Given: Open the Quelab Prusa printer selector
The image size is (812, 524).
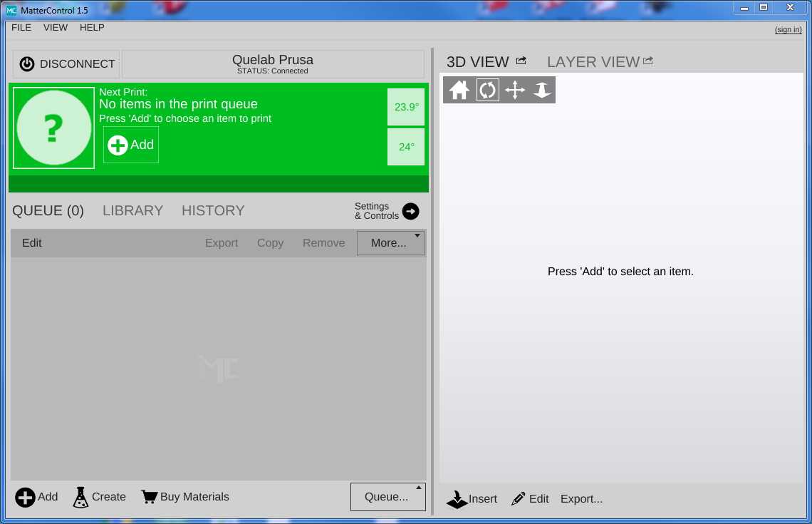Looking at the screenshot, I should click(273, 64).
